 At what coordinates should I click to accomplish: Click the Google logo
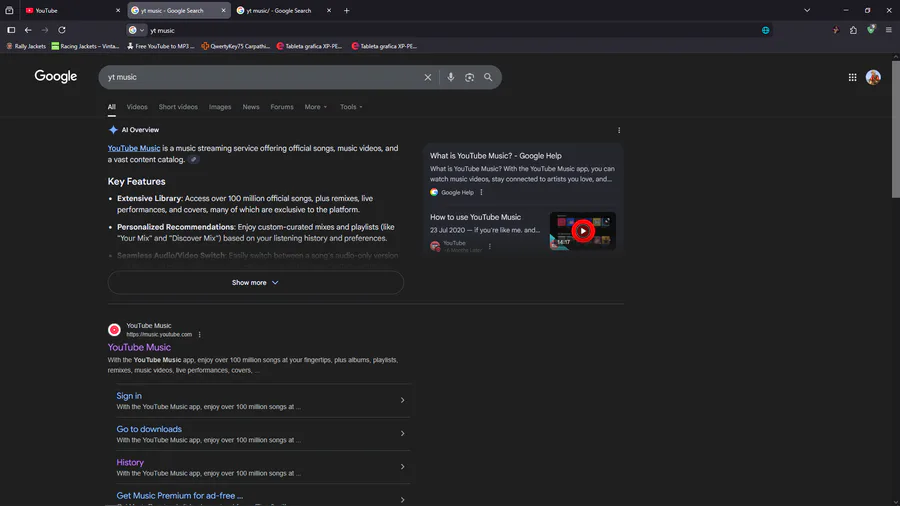click(x=56, y=76)
